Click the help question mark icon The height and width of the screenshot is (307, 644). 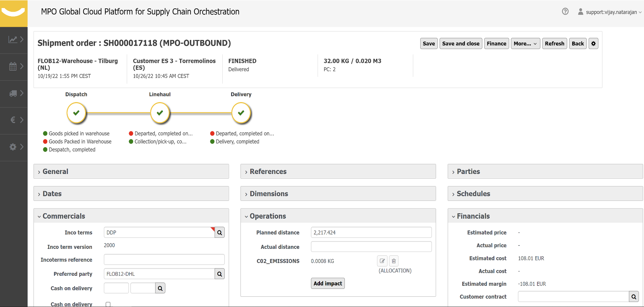[x=565, y=12]
